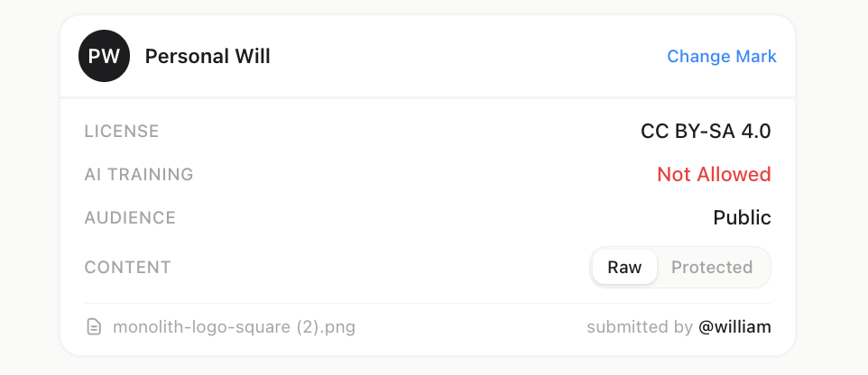Image resolution: width=868 pixels, height=375 pixels.
Task: Click the AI TRAINING row label
Action: [x=139, y=174]
